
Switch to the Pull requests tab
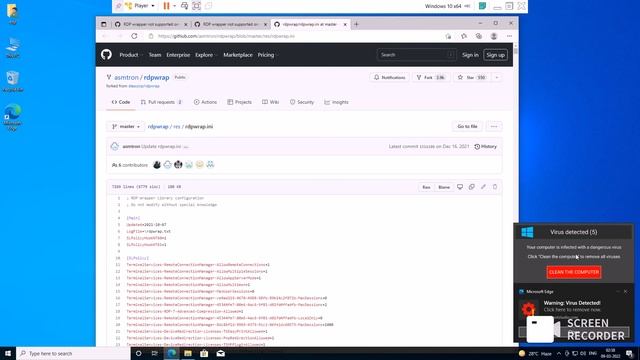(x=161, y=102)
